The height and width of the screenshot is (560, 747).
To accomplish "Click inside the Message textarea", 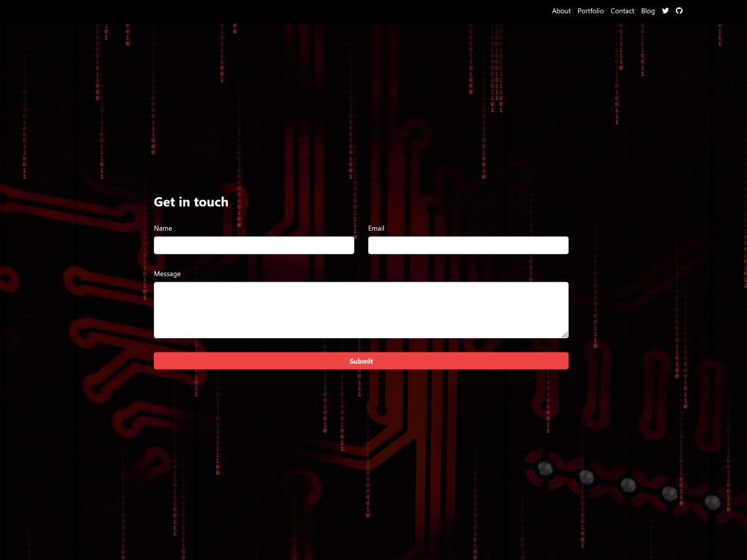I will click(x=361, y=310).
